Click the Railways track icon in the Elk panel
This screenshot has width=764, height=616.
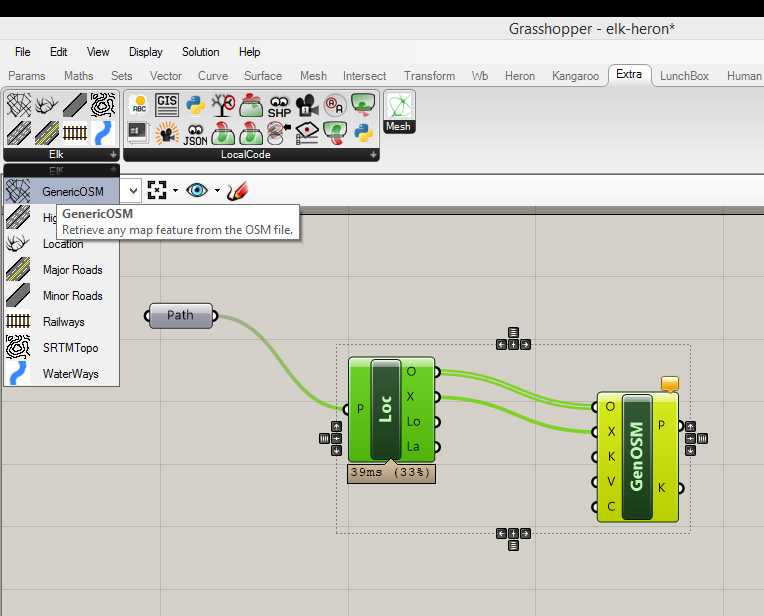[75, 133]
